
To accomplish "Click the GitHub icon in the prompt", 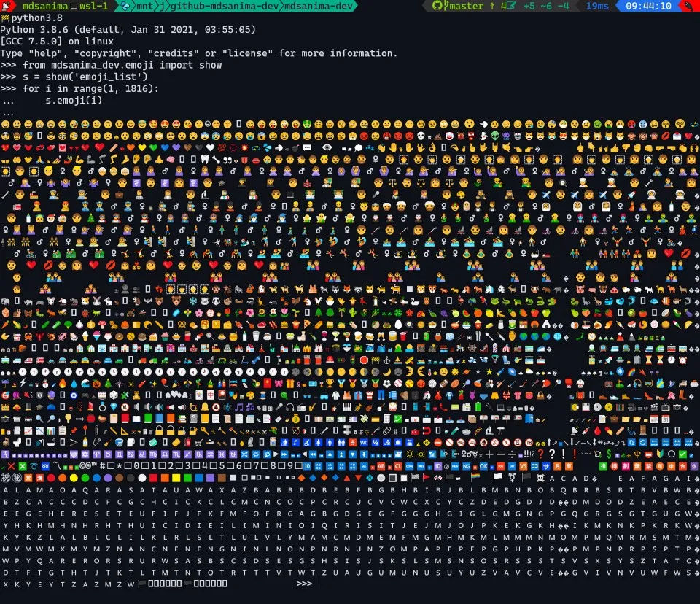I will pyautogui.click(x=437, y=6).
